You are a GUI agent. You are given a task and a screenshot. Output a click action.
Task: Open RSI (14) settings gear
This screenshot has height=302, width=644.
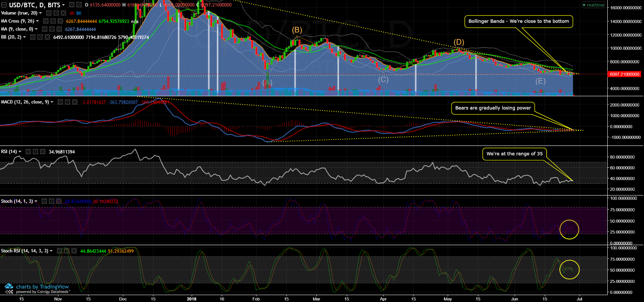pos(36,152)
